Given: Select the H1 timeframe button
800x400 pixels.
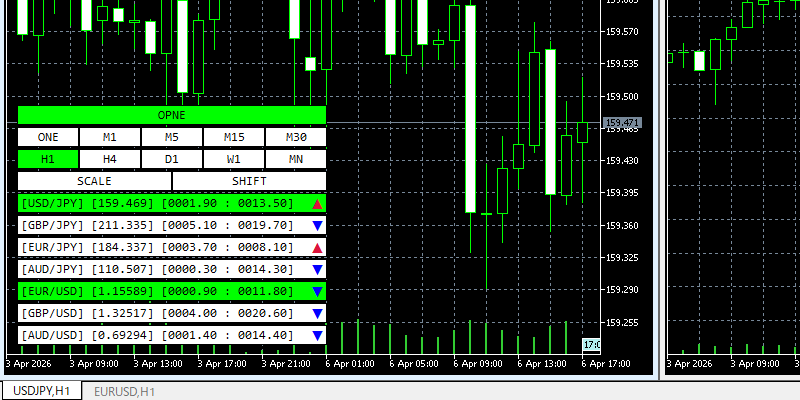Looking at the screenshot, I should pyautogui.click(x=48, y=159).
